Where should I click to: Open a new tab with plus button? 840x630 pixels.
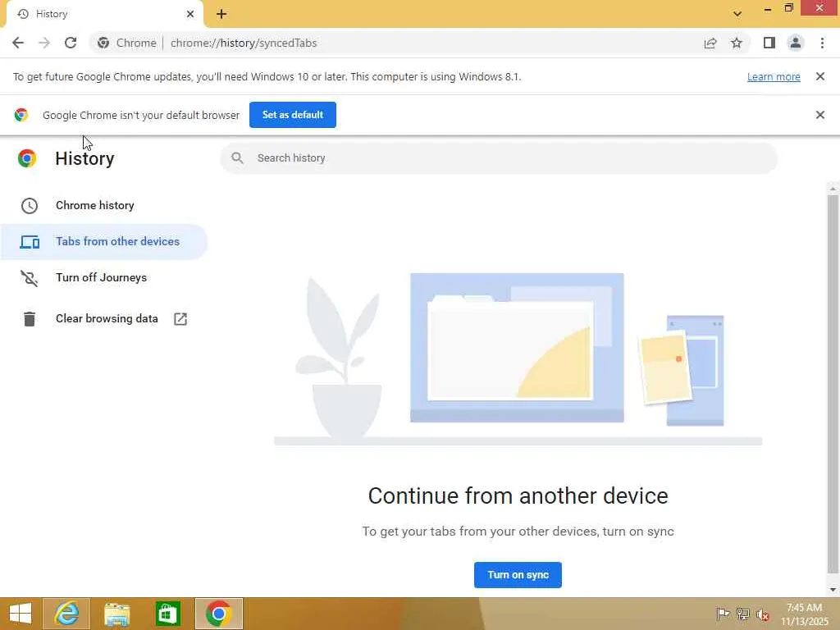221,14
